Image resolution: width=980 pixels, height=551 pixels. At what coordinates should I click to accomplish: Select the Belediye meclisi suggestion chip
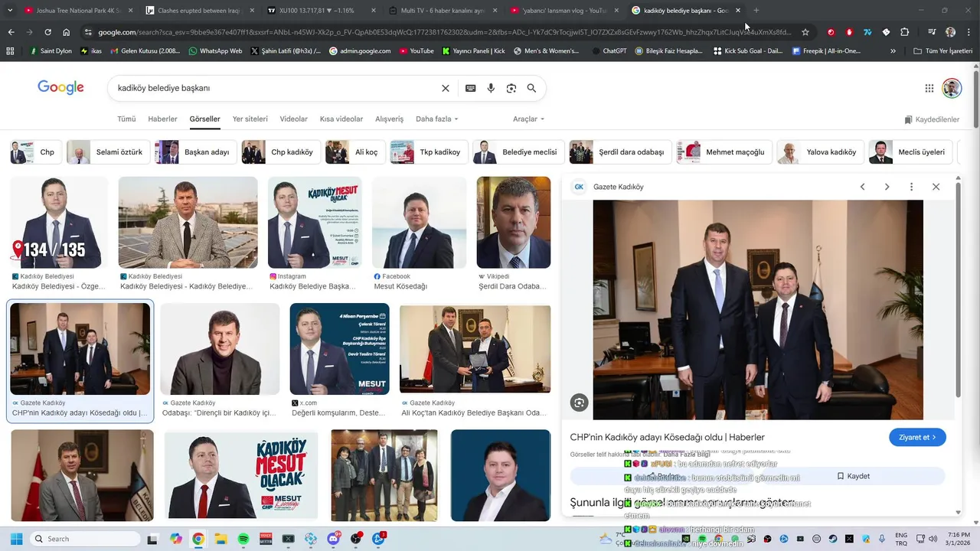(x=518, y=152)
